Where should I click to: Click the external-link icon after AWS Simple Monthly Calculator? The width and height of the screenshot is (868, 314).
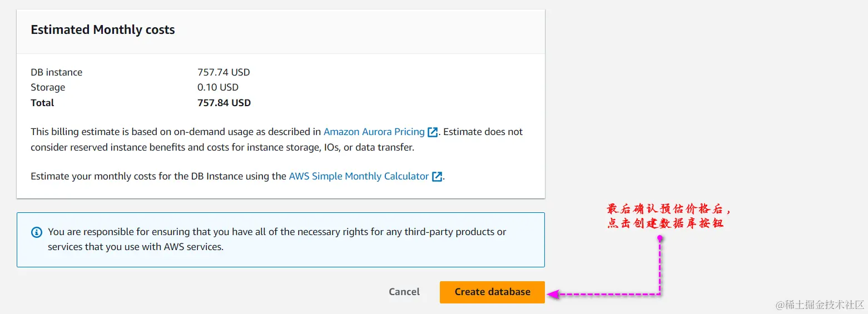click(437, 177)
